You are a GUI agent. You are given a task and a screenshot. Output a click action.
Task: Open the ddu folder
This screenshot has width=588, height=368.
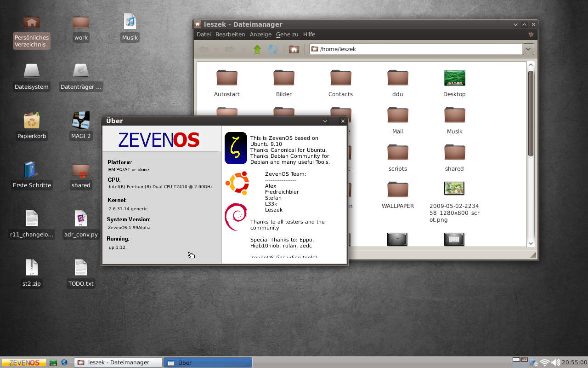tap(397, 83)
